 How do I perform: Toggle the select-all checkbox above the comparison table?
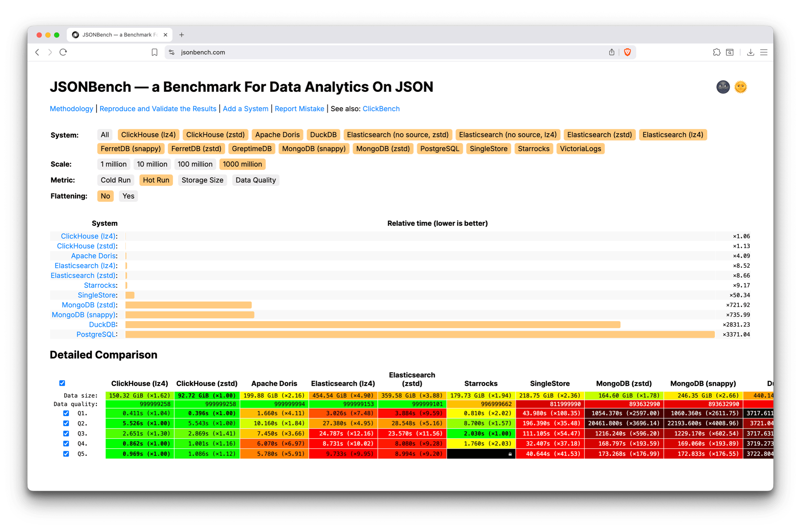[62, 383]
